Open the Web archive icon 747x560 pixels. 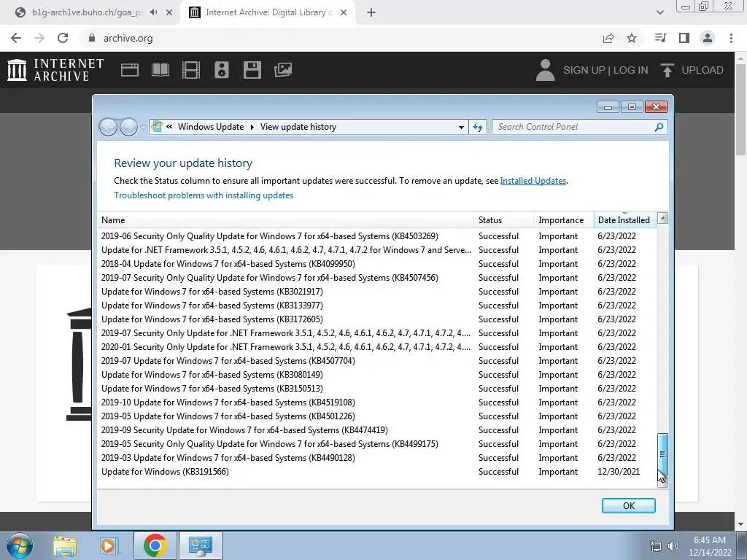point(130,70)
